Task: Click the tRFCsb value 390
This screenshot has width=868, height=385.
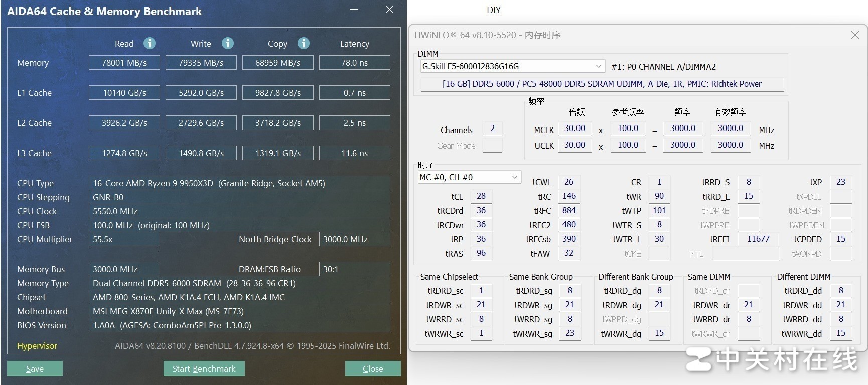Action: coord(569,239)
